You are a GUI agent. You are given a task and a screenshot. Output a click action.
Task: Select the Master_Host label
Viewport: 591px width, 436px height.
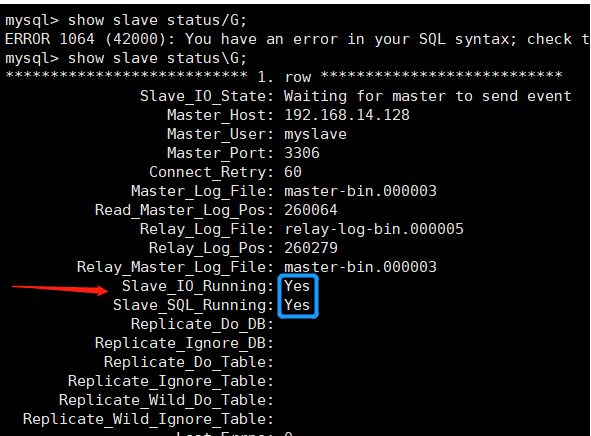click(x=220, y=115)
